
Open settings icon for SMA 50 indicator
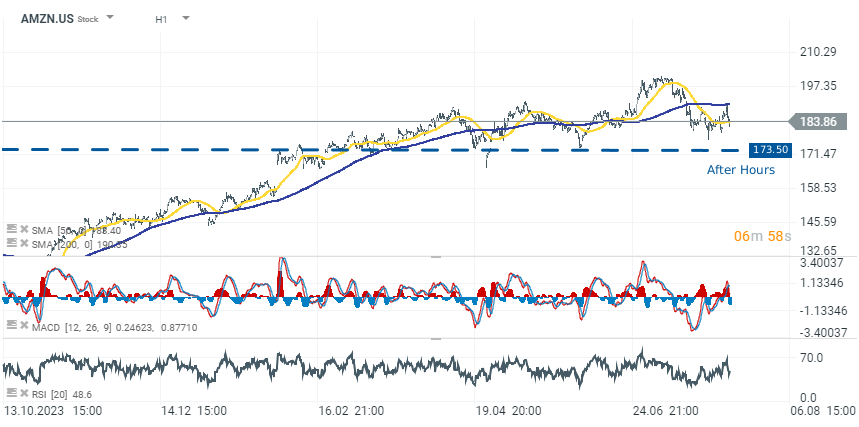(x=10, y=229)
